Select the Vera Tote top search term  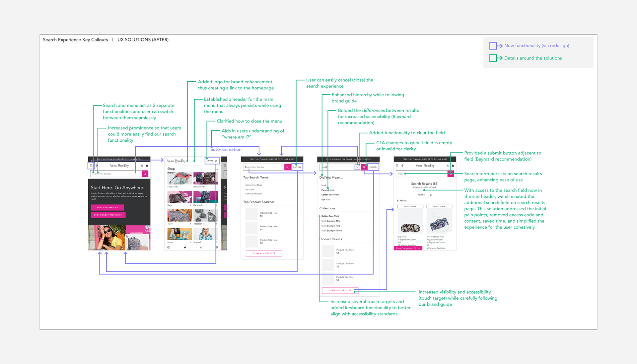click(x=250, y=189)
